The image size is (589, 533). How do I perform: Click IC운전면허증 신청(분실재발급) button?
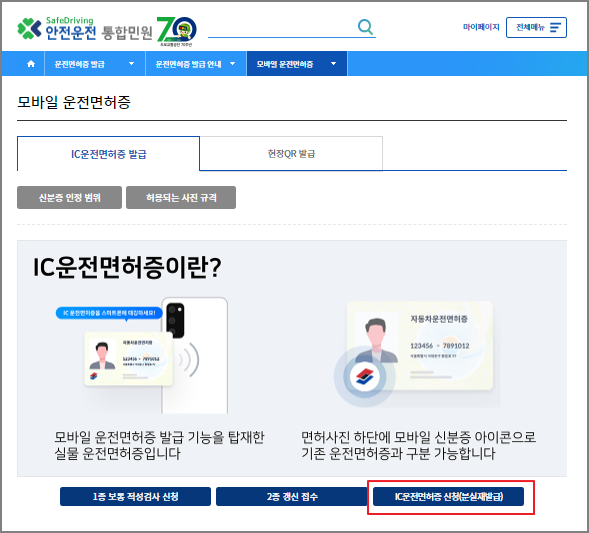[449, 497]
